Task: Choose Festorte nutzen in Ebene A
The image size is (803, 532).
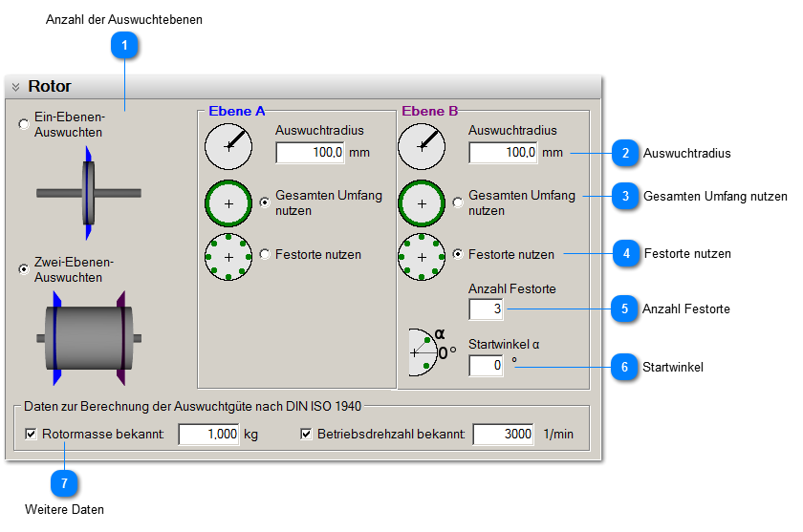Action: tap(265, 255)
